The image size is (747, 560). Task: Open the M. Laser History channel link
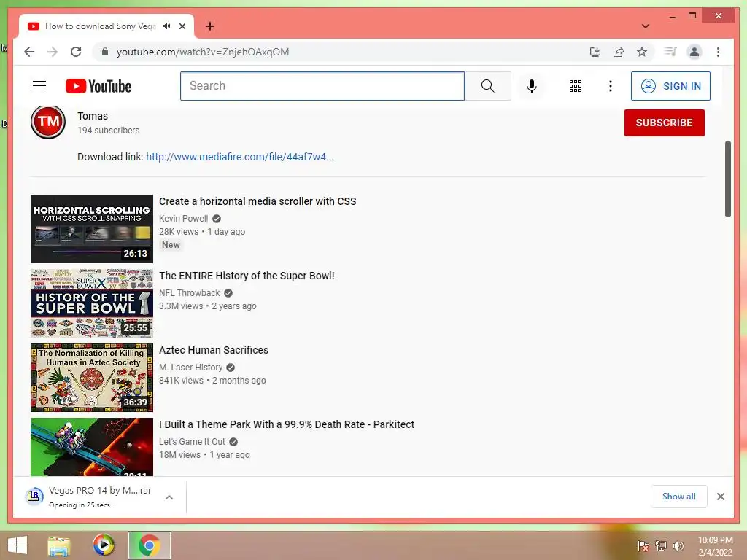click(191, 367)
